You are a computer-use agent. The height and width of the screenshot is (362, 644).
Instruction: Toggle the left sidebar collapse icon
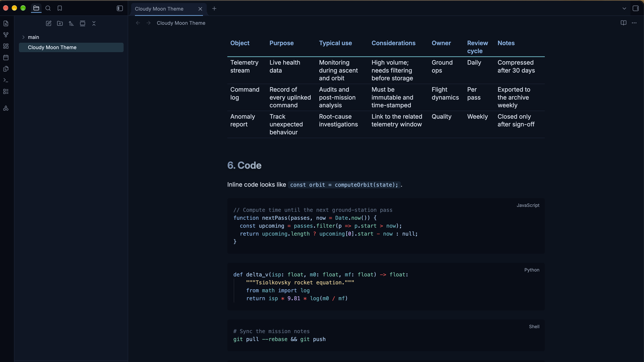point(120,8)
